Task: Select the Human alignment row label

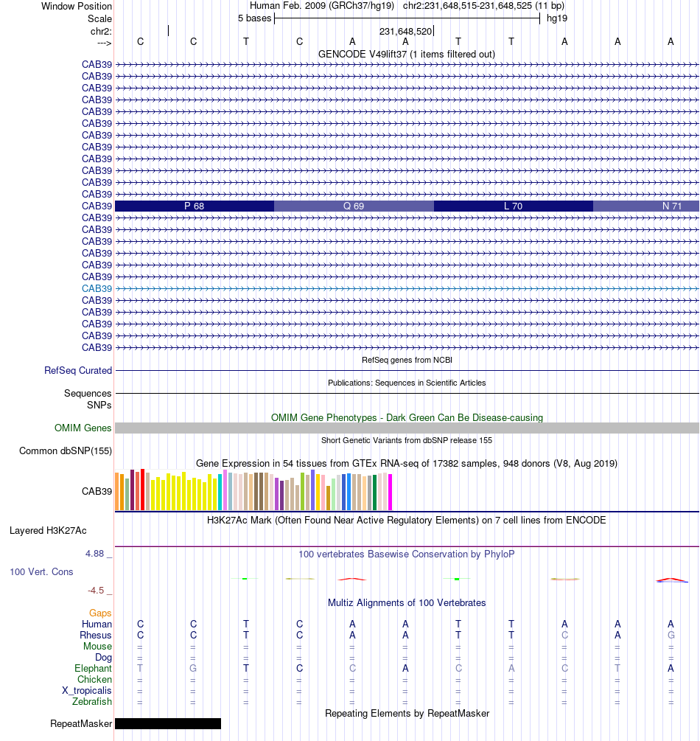Action: click(97, 625)
